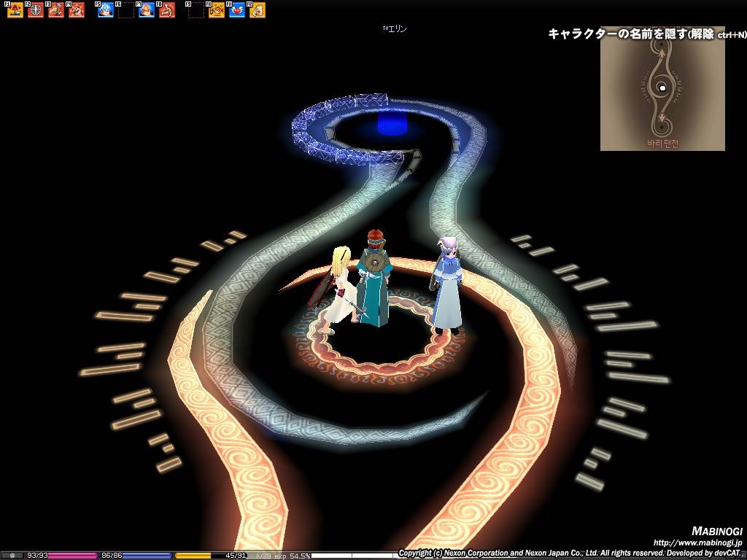Select the empty F6 hotkey slot

(126, 10)
